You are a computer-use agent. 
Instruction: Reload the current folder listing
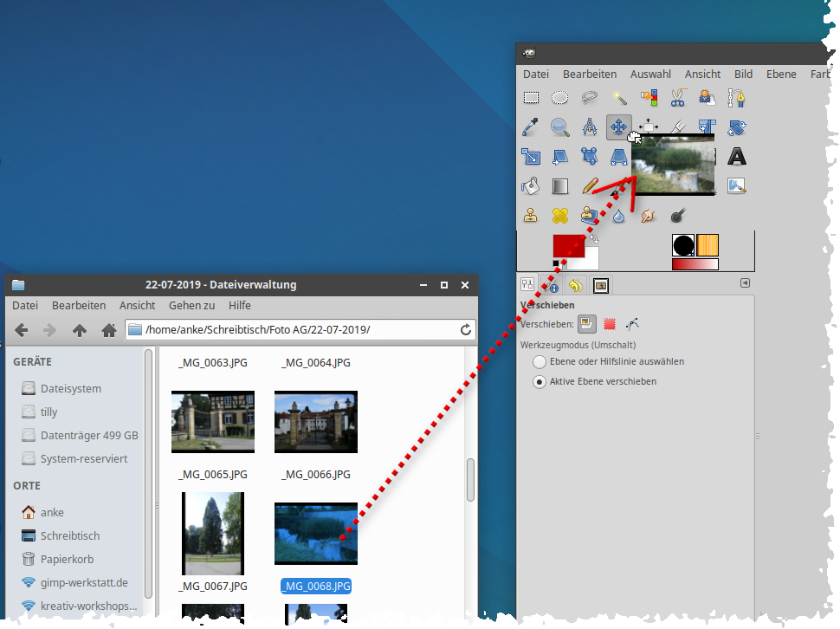coord(466,329)
